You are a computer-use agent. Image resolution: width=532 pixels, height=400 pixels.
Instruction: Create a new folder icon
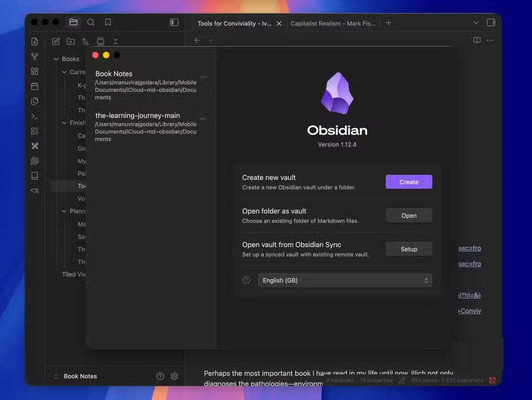point(71,41)
